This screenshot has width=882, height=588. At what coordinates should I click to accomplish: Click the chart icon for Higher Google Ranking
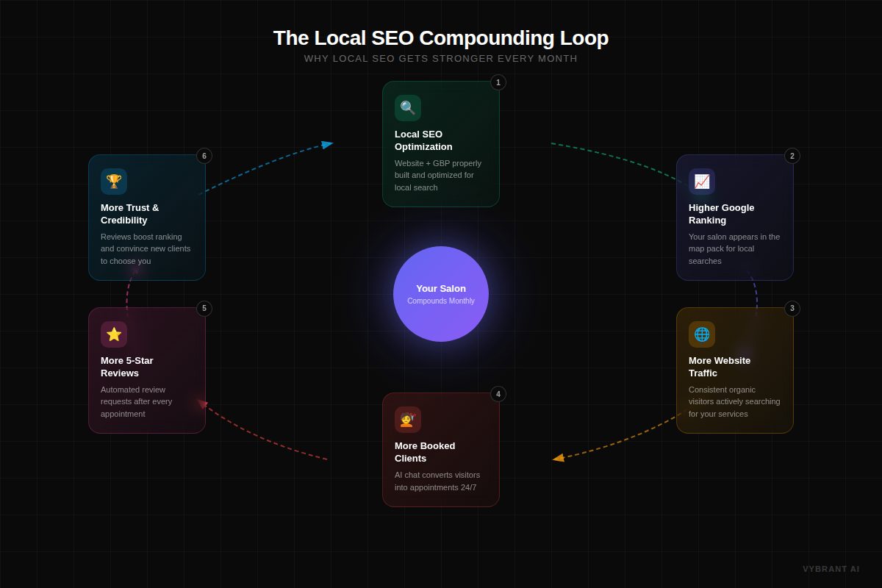[x=702, y=182]
